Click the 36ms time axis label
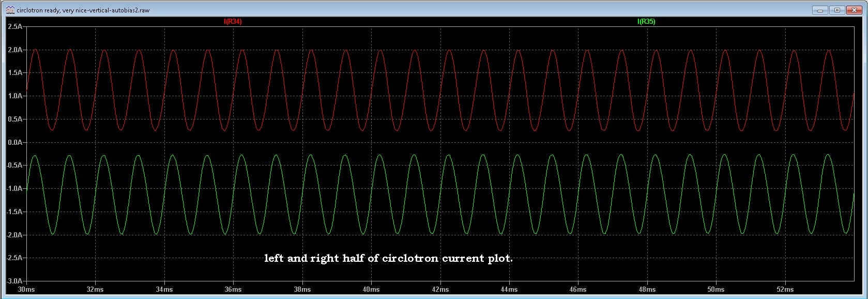Screen dimensions: 868x299 [233, 289]
